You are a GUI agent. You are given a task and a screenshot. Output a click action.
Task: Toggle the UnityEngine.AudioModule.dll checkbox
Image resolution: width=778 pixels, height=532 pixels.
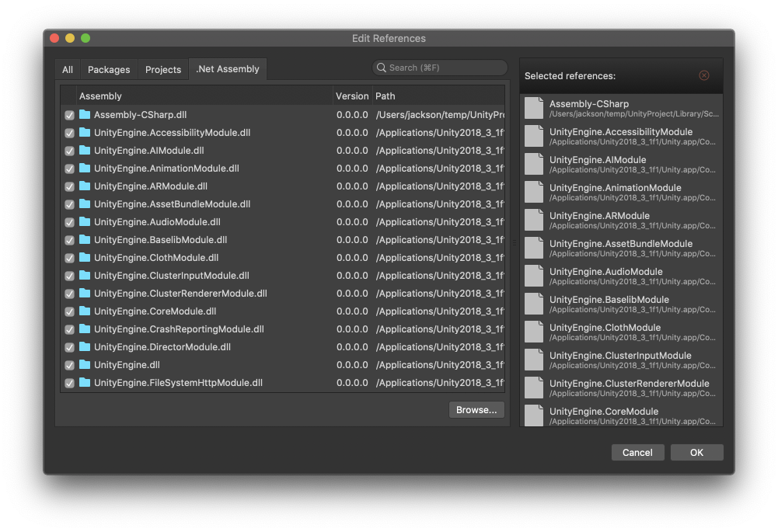[69, 222]
